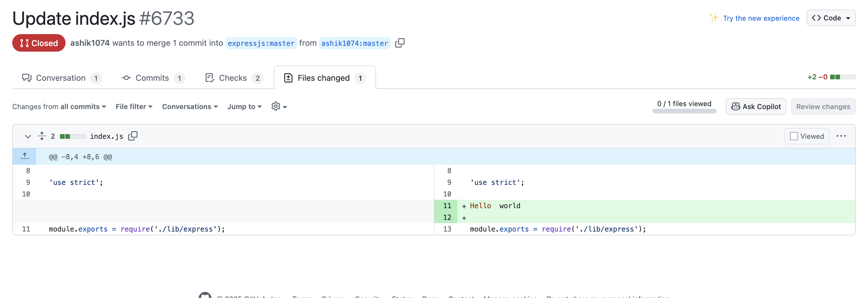Select added line number 12
This screenshot has height=298, width=868.
[446, 217]
